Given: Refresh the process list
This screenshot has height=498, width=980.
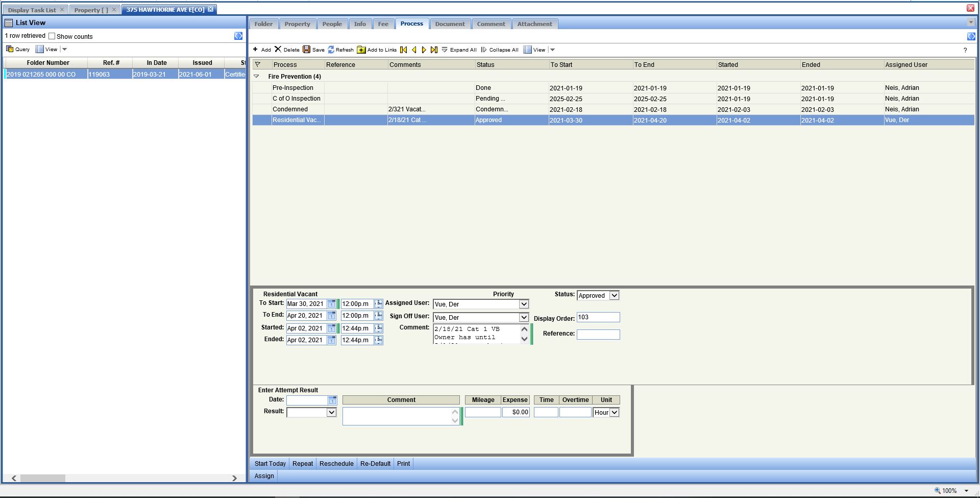Looking at the screenshot, I should [331, 50].
